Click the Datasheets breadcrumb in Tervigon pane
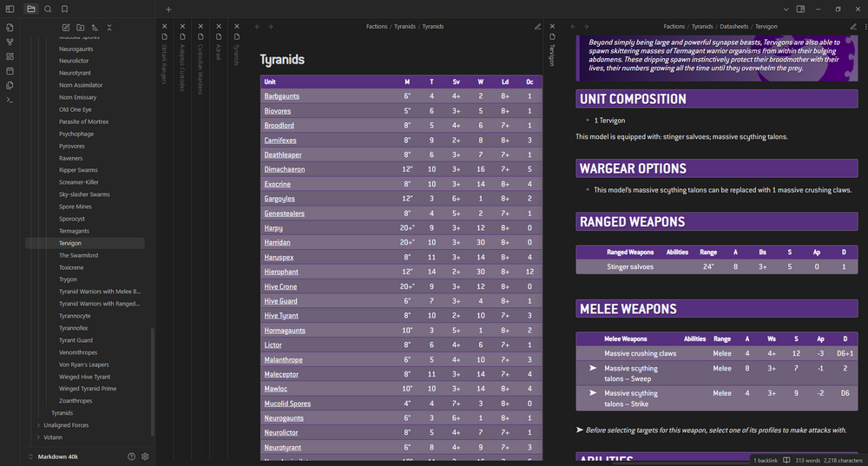Viewport: 868px width, 466px height. [x=733, y=27]
